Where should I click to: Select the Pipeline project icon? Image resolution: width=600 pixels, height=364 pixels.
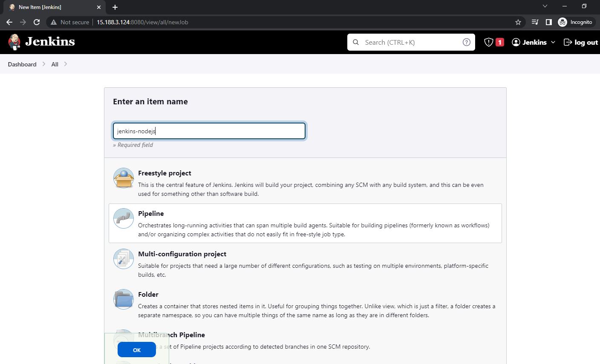tap(123, 218)
